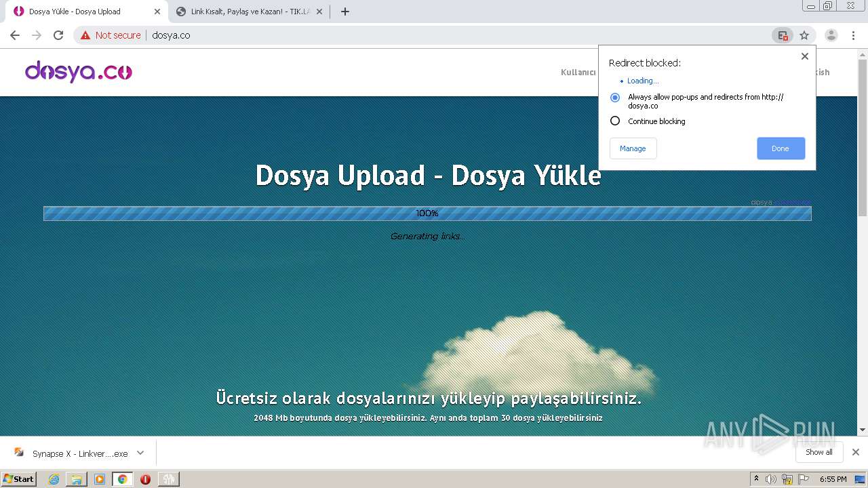Viewport: 868px width, 488px height.
Task: Open Windows Media Player from the taskbar
Action: coord(100,479)
